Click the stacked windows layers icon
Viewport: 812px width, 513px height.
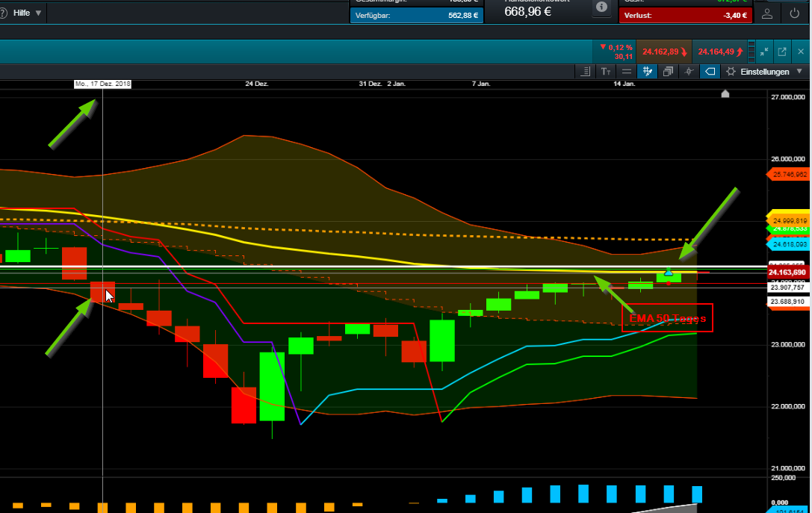pos(668,72)
